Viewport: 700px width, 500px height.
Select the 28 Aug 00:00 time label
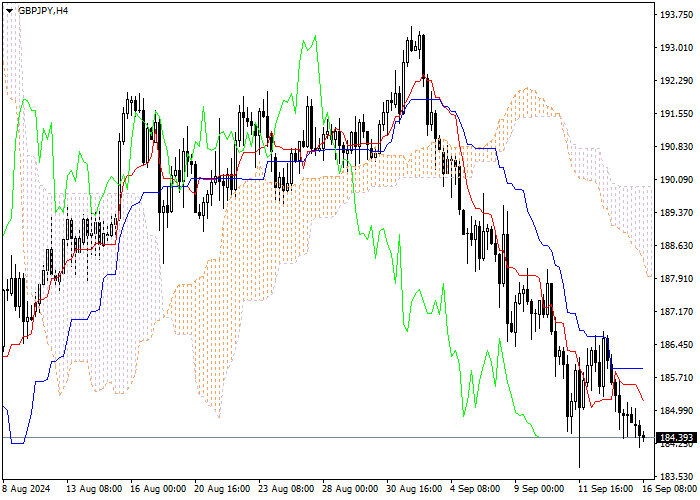point(350,489)
